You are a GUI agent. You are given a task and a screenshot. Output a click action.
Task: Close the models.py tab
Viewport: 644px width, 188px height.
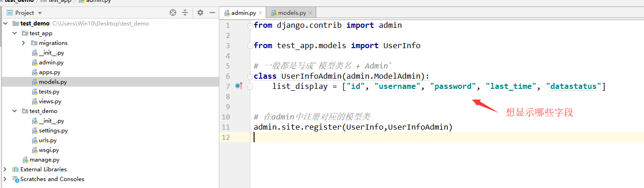point(311,13)
